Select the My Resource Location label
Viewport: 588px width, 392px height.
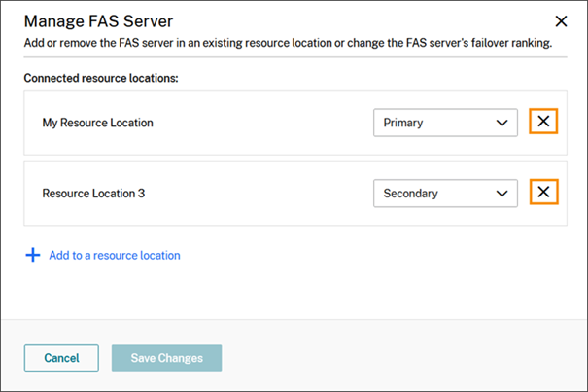click(x=97, y=124)
